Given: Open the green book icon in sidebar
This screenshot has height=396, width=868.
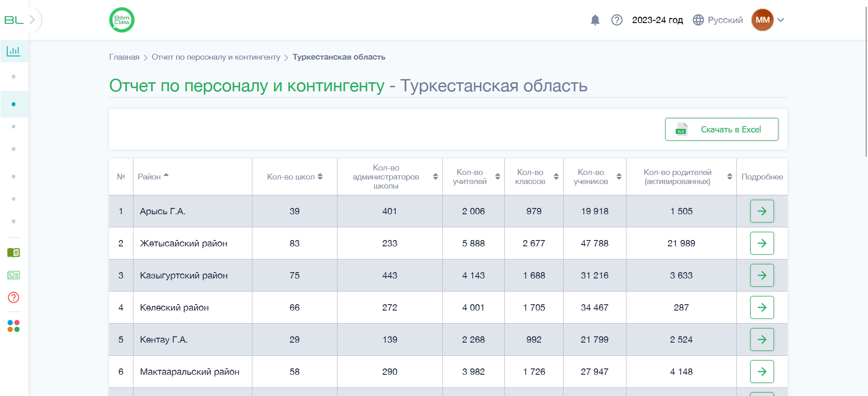Looking at the screenshot, I should click(14, 253).
